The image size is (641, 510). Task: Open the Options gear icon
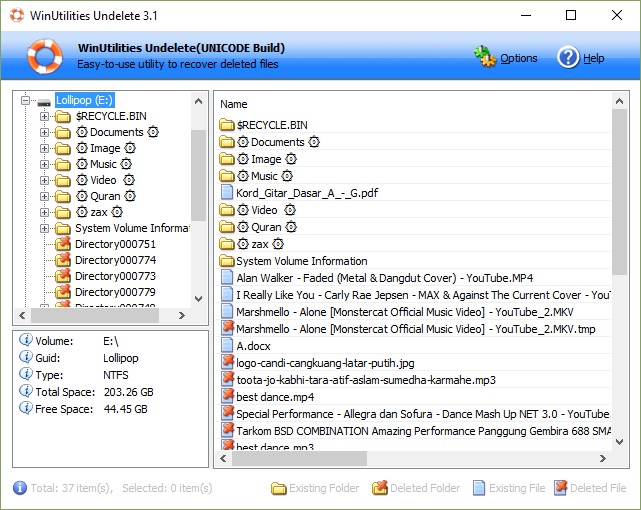[x=485, y=57]
